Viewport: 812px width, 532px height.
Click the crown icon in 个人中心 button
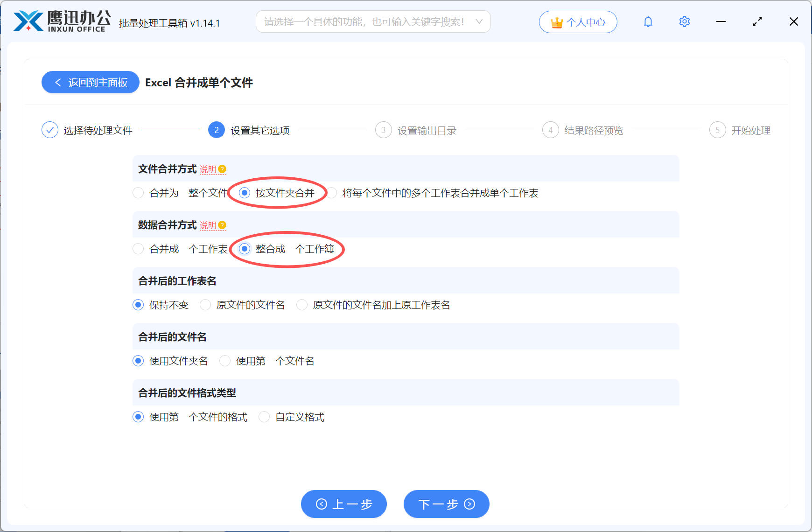tap(556, 21)
